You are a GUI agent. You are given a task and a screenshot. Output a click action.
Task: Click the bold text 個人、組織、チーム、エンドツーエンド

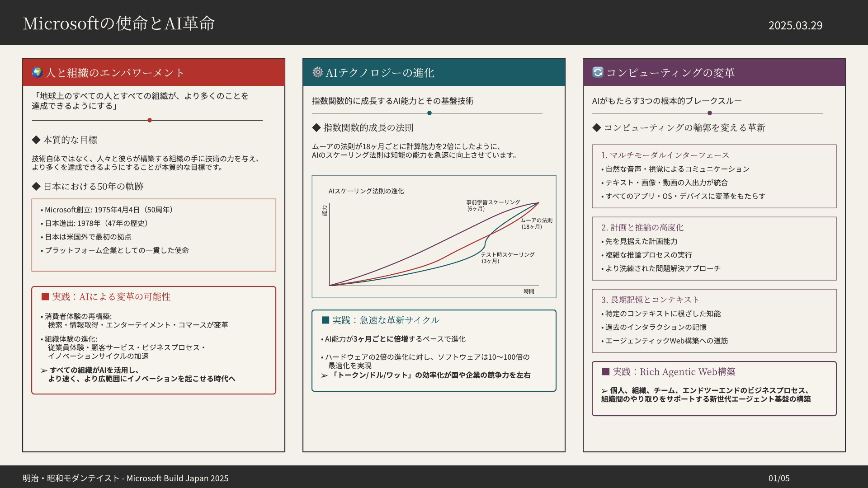pos(706,394)
